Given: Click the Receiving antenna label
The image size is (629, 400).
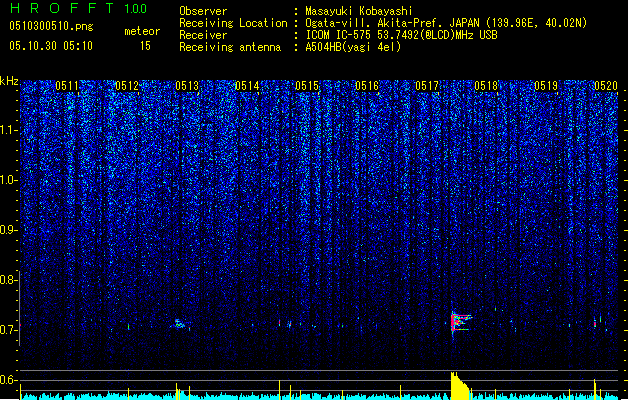Looking at the screenshot, I should [230, 47].
